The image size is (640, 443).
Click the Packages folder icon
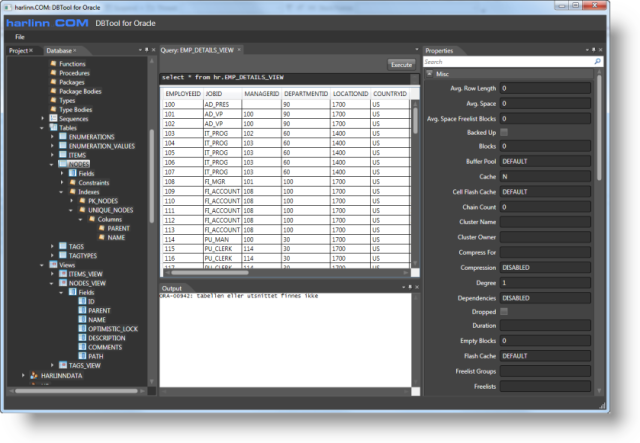[53, 82]
